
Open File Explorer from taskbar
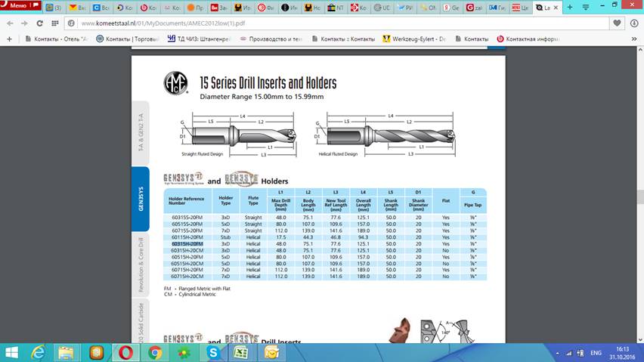[66, 353]
